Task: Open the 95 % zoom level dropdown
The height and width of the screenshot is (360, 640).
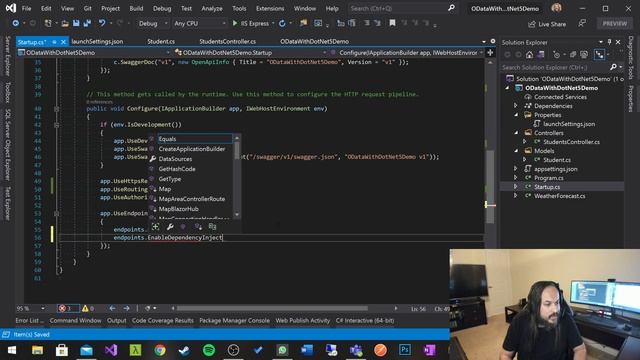Action: click(30, 309)
